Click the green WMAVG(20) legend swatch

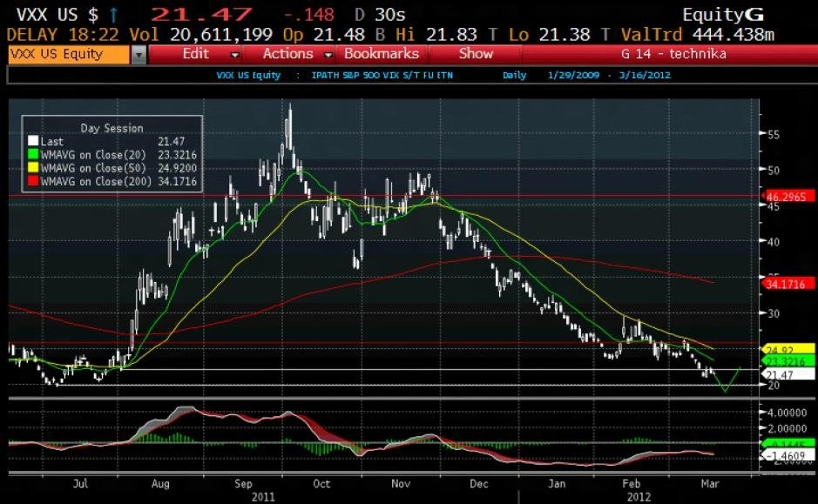pyautogui.click(x=33, y=155)
